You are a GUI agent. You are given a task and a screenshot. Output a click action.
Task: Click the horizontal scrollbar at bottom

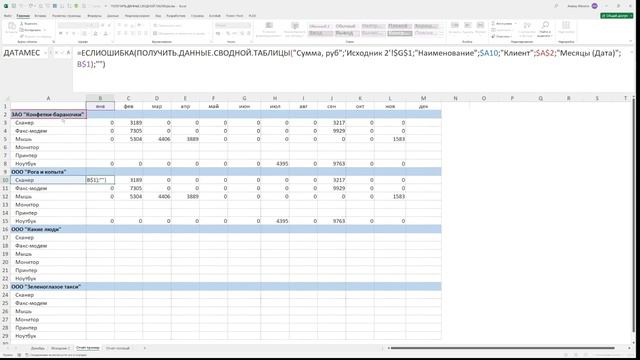click(x=501, y=348)
